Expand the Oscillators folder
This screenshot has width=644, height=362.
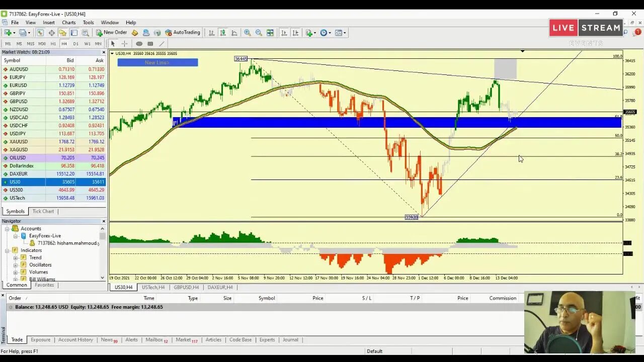point(16,265)
